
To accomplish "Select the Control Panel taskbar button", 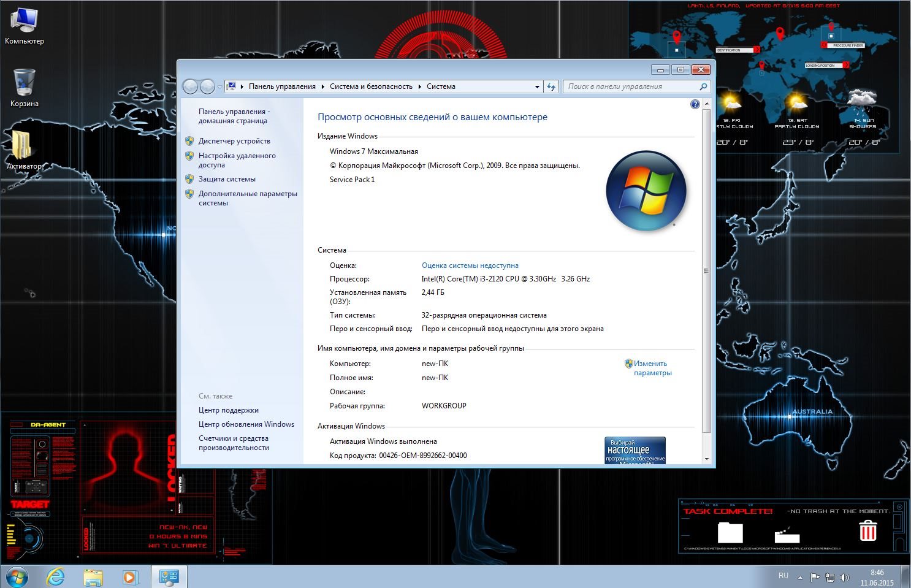I will tap(169, 577).
